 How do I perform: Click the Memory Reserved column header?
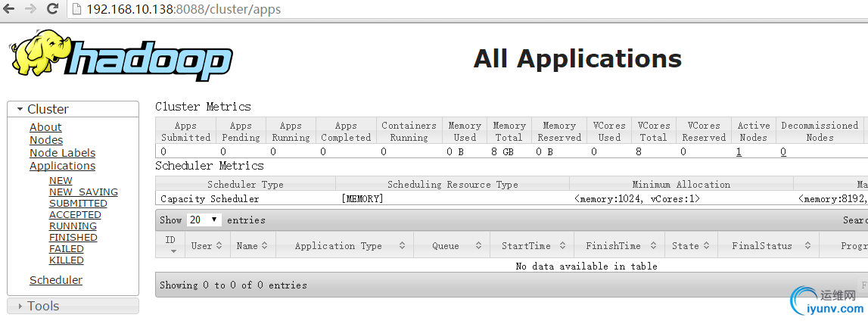pyautogui.click(x=559, y=131)
